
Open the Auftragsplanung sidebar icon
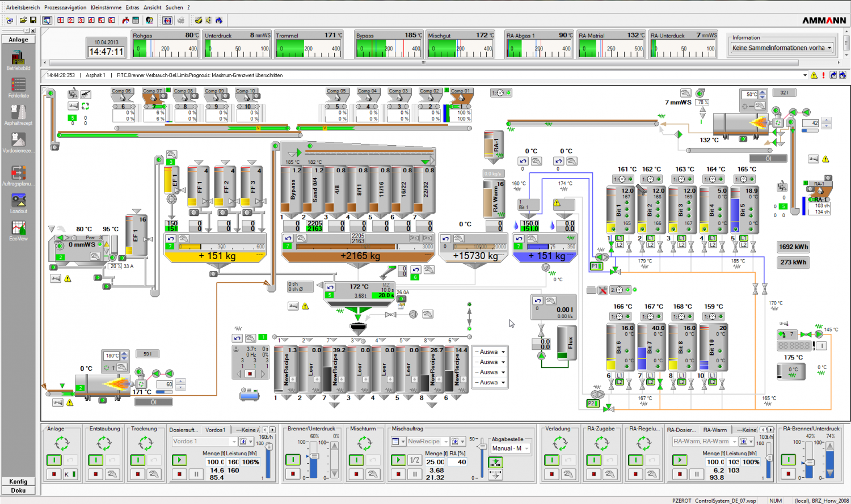pos(18,175)
